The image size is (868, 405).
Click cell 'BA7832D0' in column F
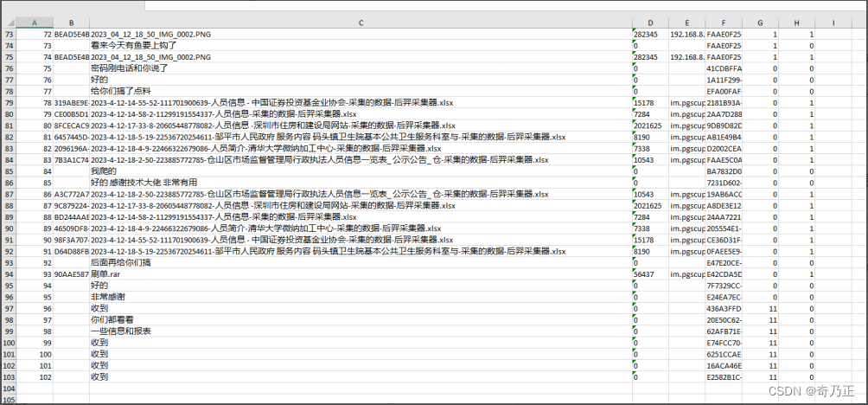point(724,171)
